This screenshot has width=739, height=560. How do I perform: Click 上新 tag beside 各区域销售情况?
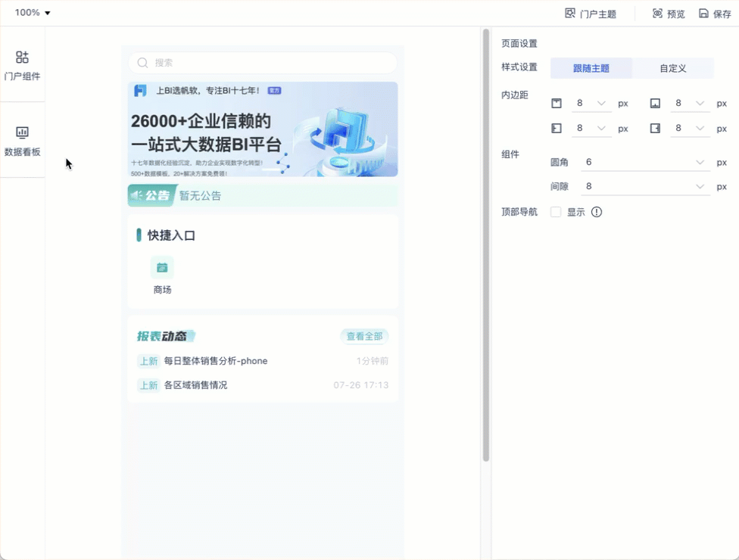[x=148, y=385]
